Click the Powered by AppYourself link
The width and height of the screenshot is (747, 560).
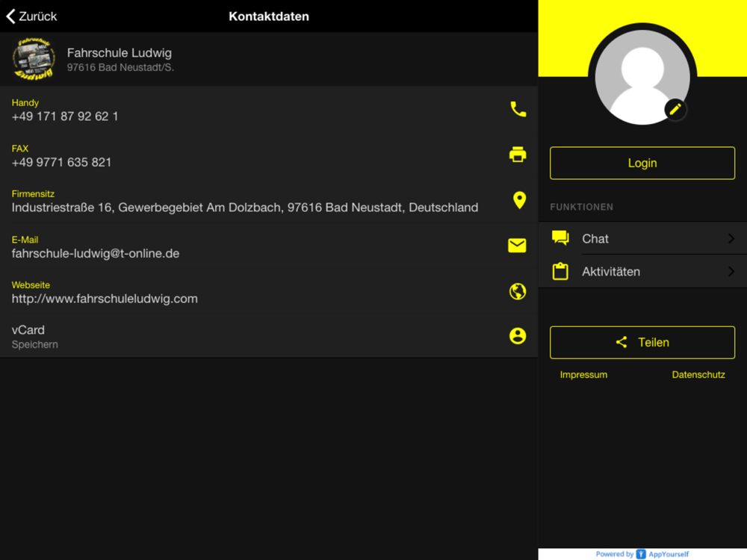pos(642,554)
